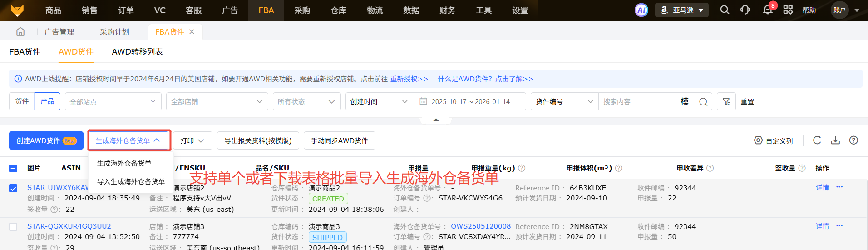This screenshot has height=250, width=868.
Task: Switch to the FBA货件 sub-tab
Action: (25, 51)
